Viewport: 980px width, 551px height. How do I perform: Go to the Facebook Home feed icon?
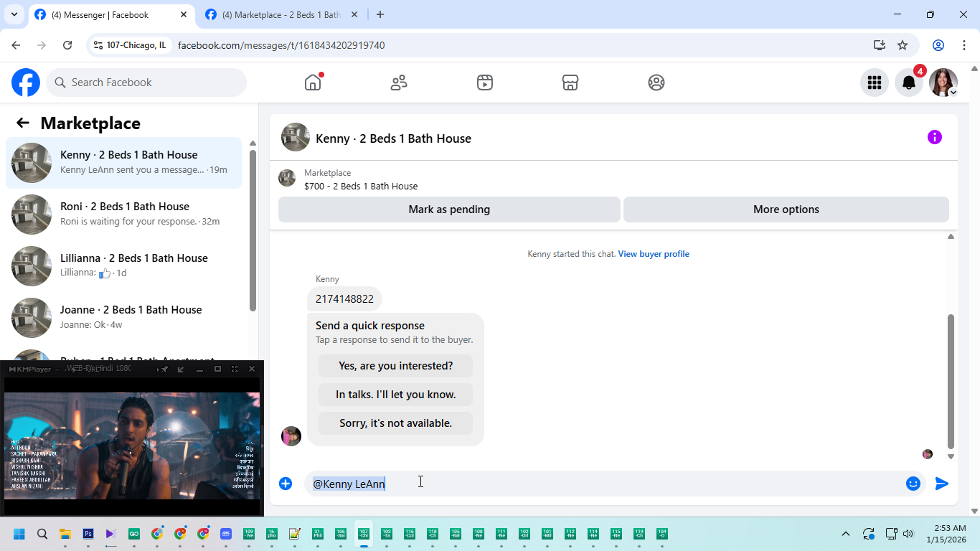(x=313, y=83)
